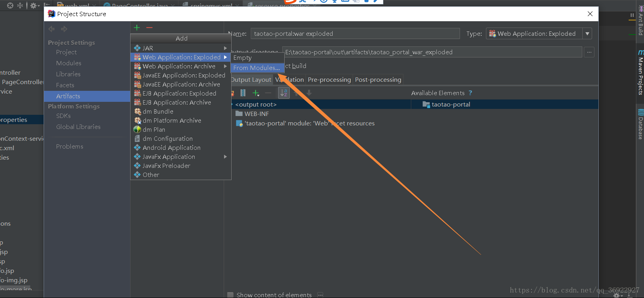
Task: Open Global Libraries settings page
Action: click(78, 127)
